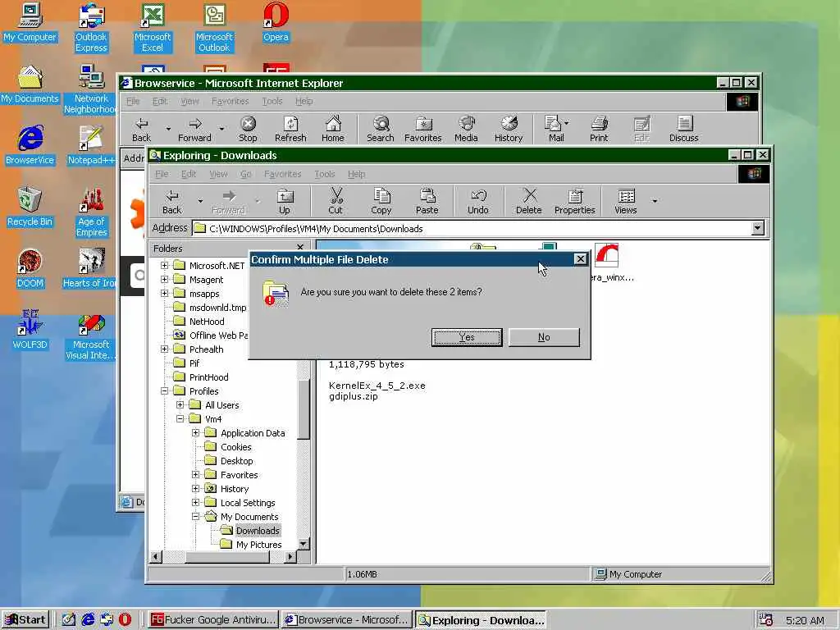Click Media in Internet Explorer toolbar
This screenshot has width=840, height=630.
coord(466,130)
